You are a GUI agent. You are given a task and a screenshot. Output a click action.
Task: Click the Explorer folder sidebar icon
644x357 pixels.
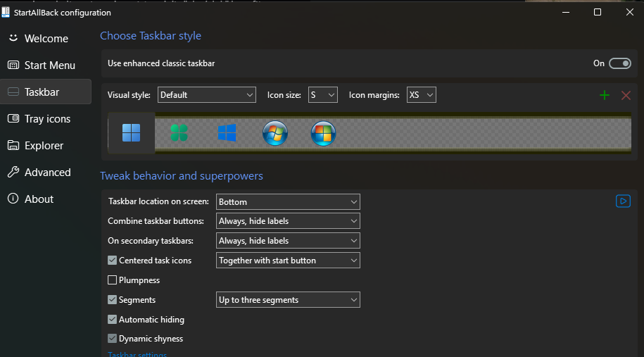13,145
